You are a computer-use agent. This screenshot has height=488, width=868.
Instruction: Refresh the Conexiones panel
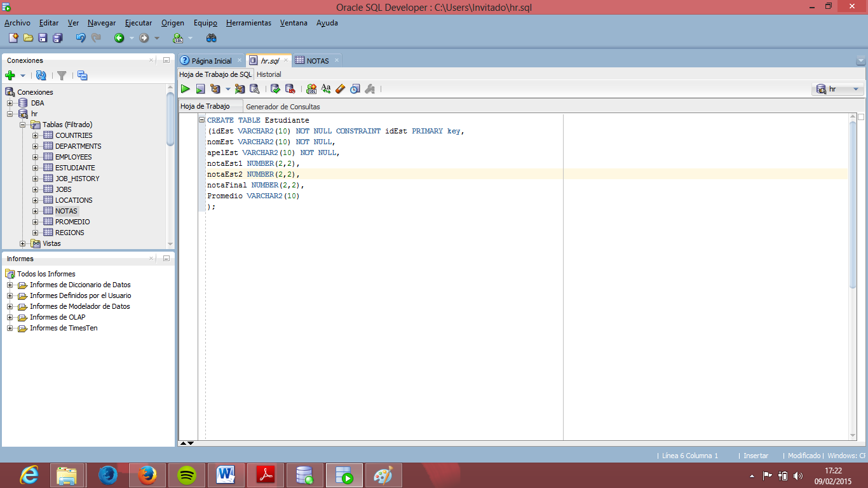pyautogui.click(x=40, y=75)
